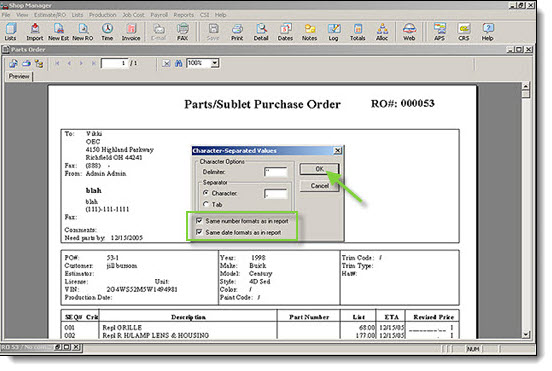
Task: Open the Reports menu
Action: (x=184, y=15)
